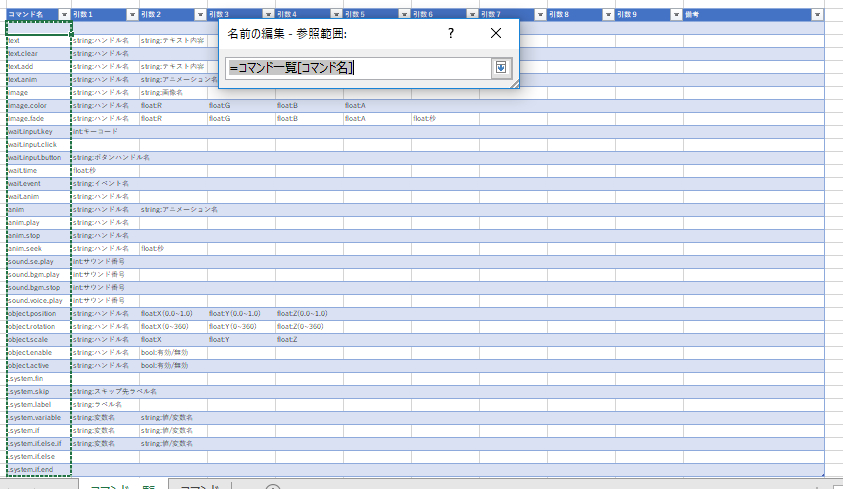Select the text.add command cell
The width and height of the screenshot is (843, 489).
[39, 67]
